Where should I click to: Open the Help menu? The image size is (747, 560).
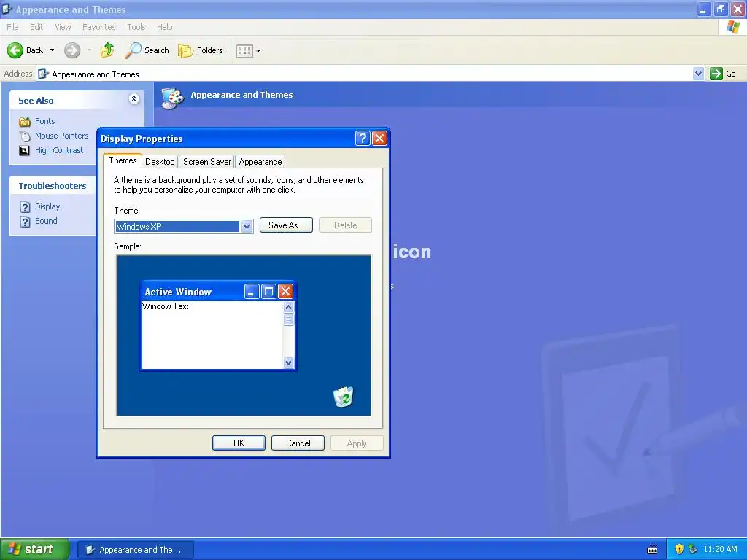[x=164, y=27]
